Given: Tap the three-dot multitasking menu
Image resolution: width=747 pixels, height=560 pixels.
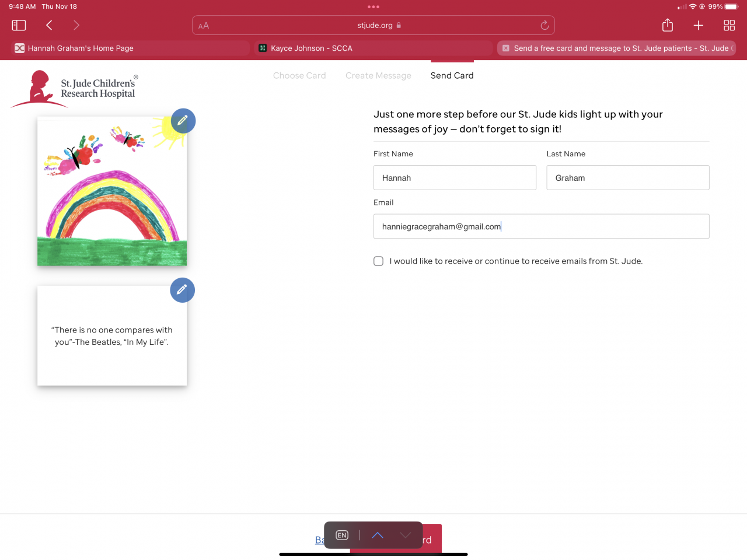Looking at the screenshot, I should [x=373, y=7].
